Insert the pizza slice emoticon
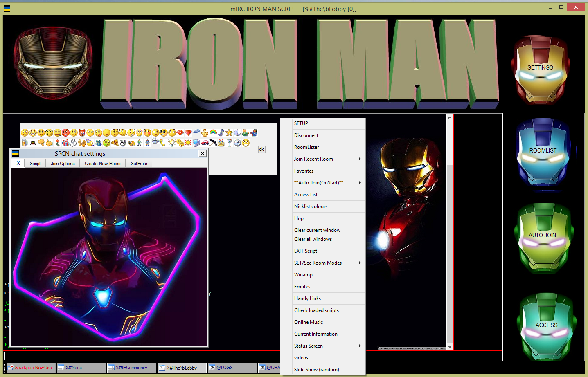Image resolution: width=588 pixels, height=377 pixels. 115,143
